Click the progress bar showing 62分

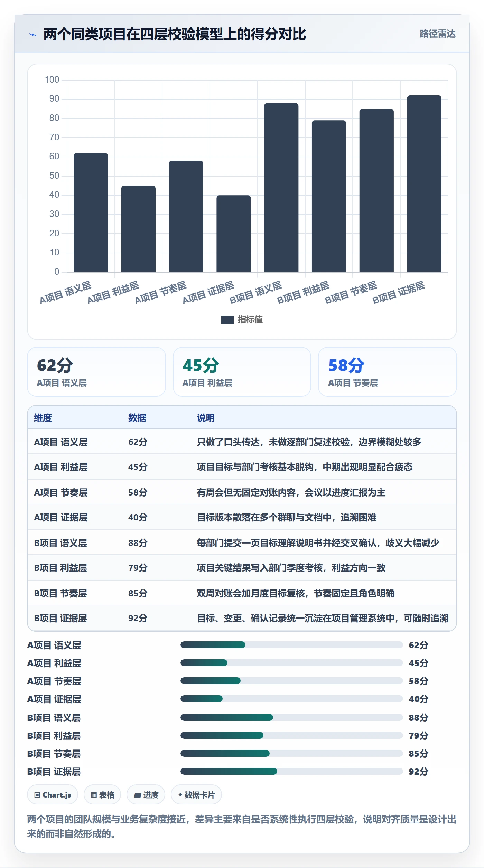(291, 645)
